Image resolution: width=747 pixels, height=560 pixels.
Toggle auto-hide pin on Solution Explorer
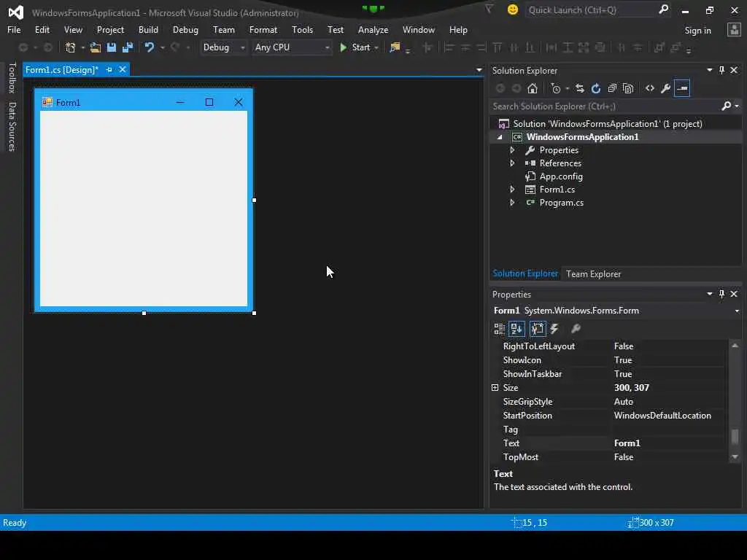point(721,70)
